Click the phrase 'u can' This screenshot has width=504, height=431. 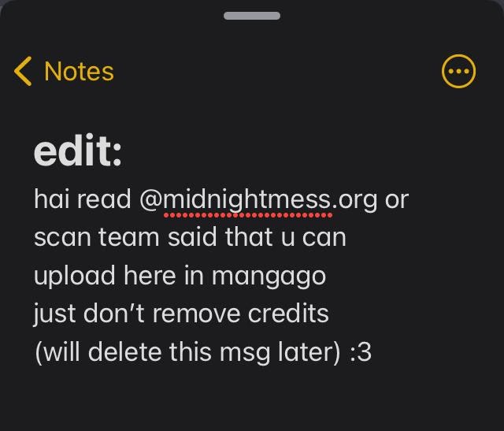click(313, 238)
